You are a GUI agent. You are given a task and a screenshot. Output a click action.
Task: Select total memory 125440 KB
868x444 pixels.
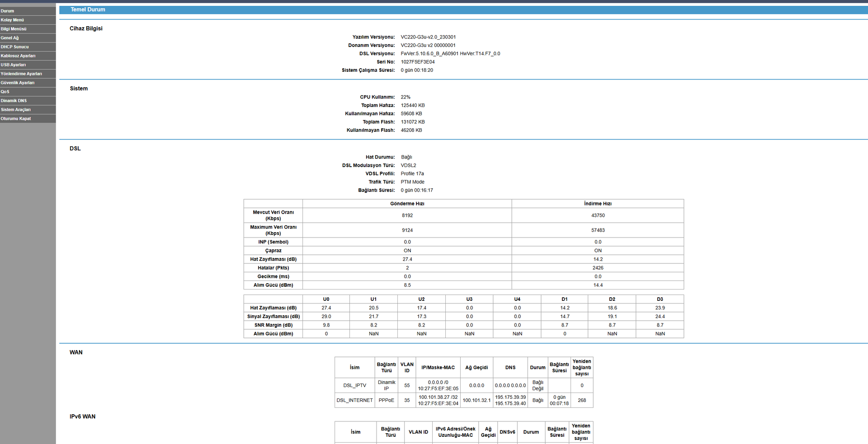(413, 105)
